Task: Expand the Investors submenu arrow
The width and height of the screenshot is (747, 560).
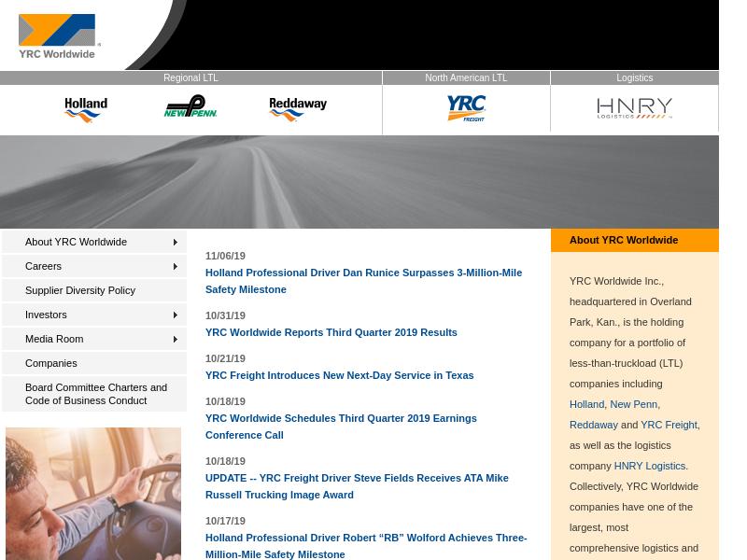Action: (176, 315)
